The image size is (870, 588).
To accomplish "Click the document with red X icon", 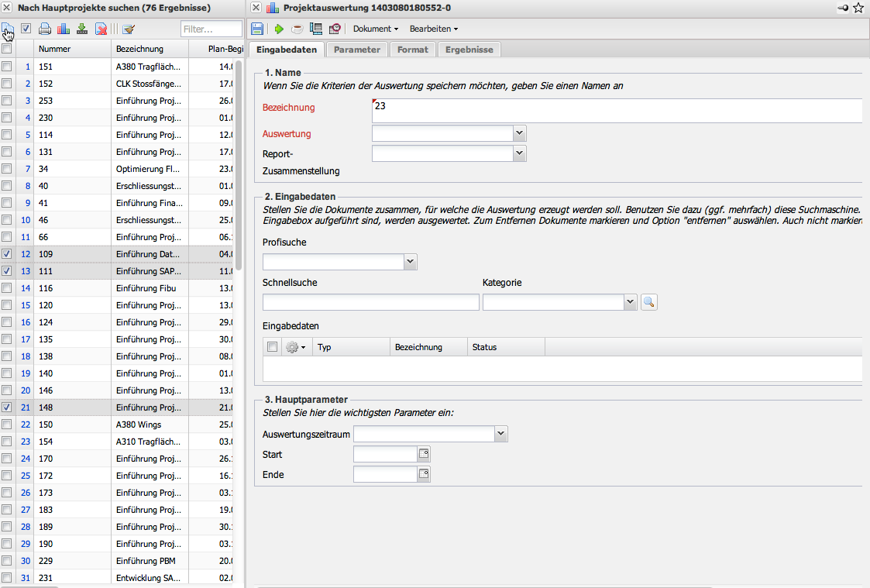I will coord(101,29).
